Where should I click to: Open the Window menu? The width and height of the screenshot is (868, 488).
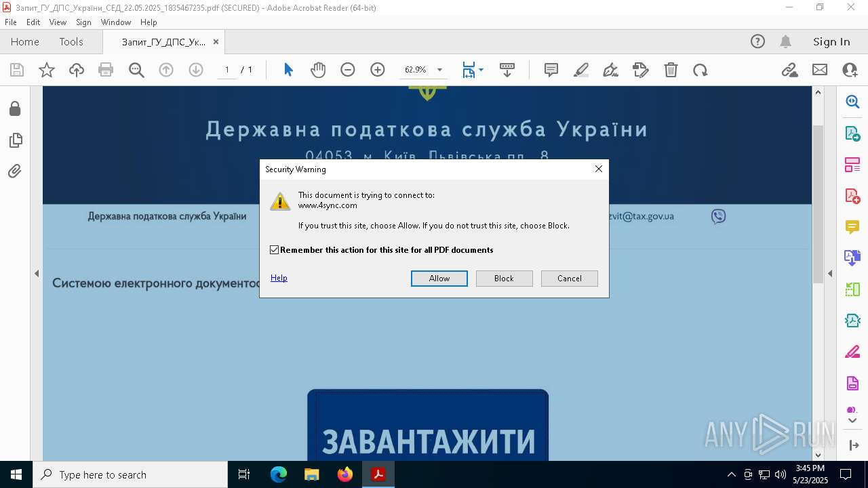pyautogui.click(x=116, y=22)
